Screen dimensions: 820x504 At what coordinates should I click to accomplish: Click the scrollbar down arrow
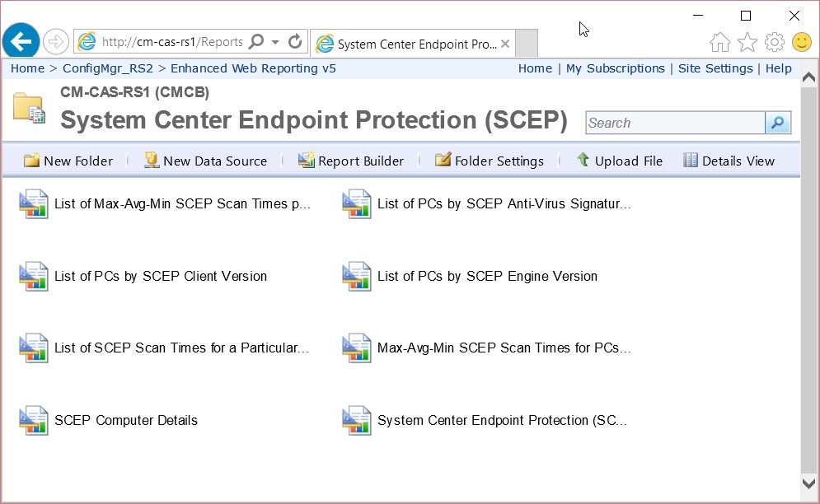(x=808, y=483)
